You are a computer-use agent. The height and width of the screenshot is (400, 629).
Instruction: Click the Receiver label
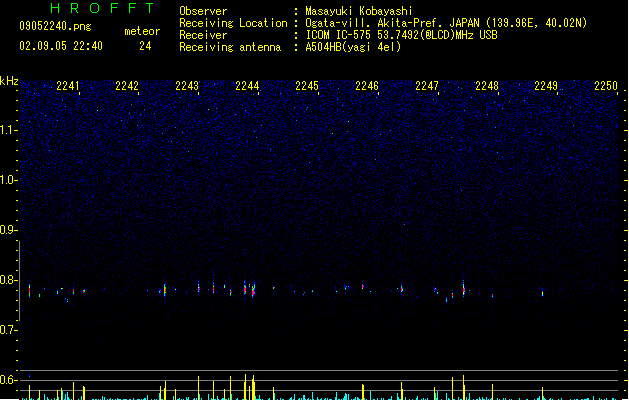coord(203,35)
